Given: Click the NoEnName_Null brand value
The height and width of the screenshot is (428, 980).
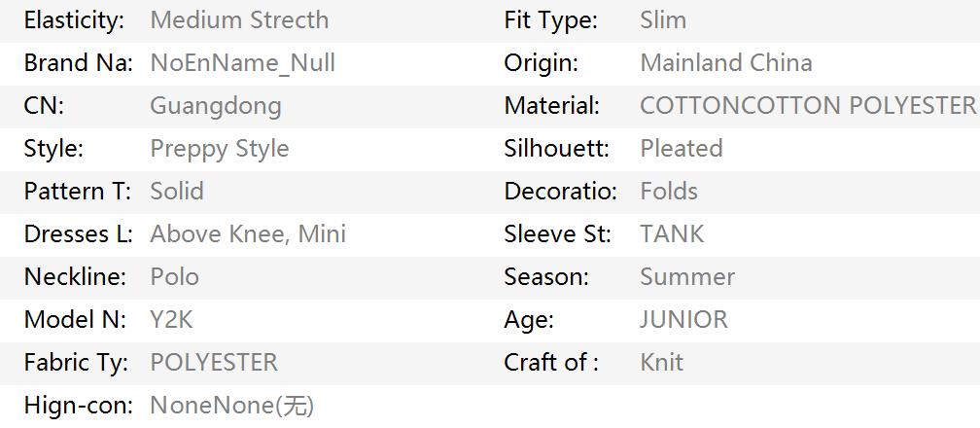Looking at the screenshot, I should click(x=242, y=63).
